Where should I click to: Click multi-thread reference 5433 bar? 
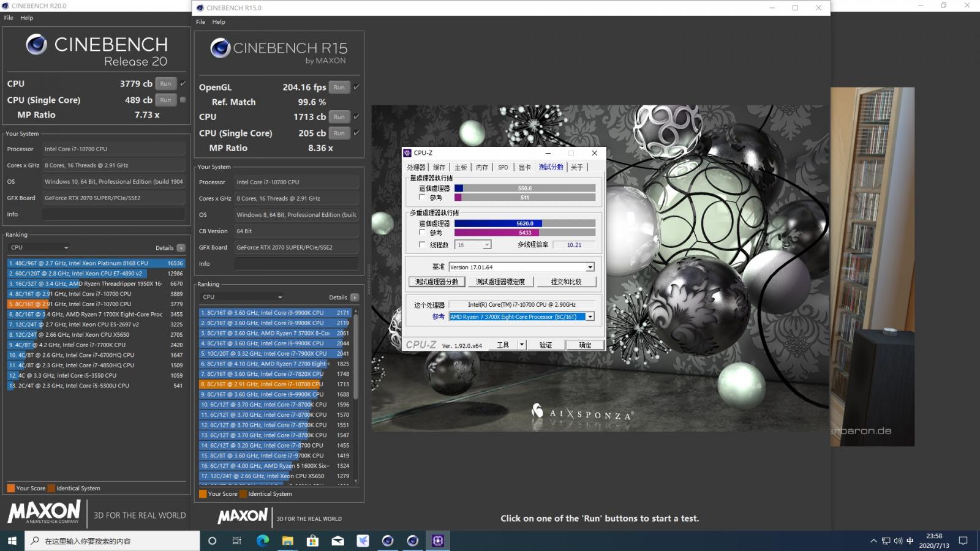[x=525, y=233]
